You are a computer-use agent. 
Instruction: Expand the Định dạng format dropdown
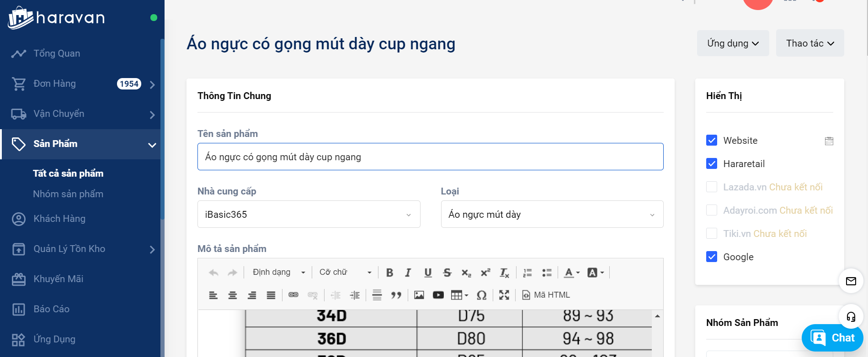click(278, 273)
